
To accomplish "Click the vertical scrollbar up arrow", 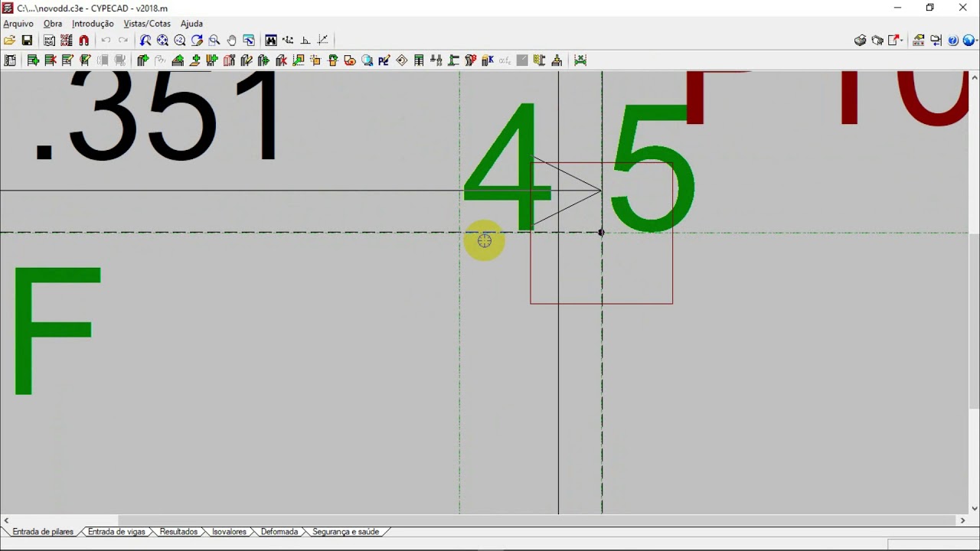I will tap(975, 77).
